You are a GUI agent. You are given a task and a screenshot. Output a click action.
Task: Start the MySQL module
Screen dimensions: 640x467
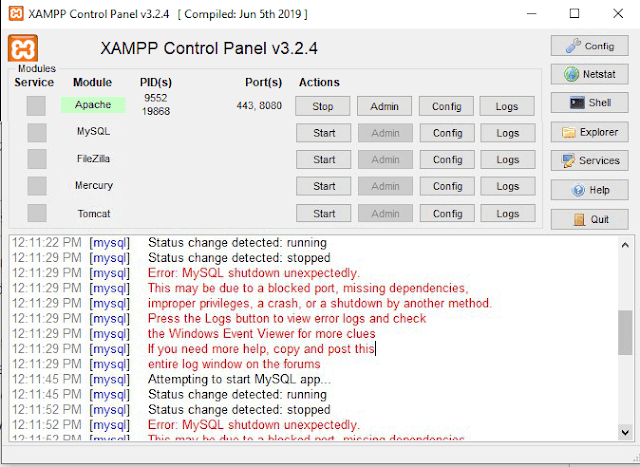(x=324, y=133)
